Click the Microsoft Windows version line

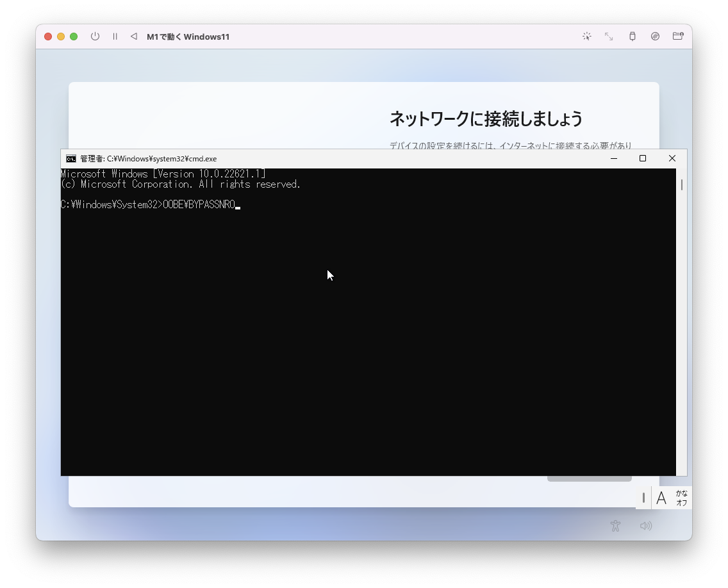163,174
